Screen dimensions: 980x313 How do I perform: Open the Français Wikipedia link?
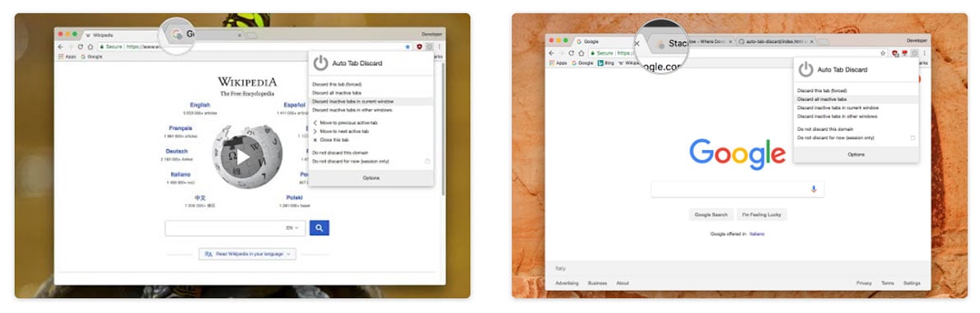(x=180, y=128)
